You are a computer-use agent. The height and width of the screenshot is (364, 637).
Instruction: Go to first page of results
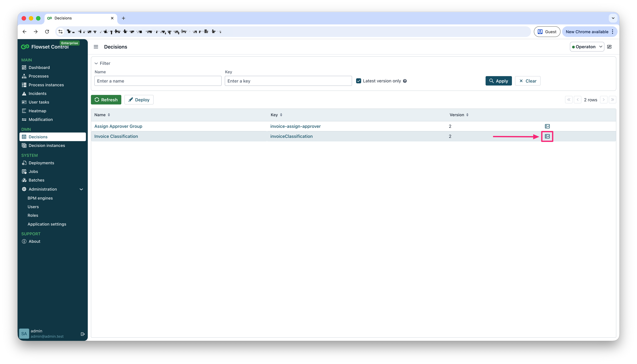pos(569,100)
